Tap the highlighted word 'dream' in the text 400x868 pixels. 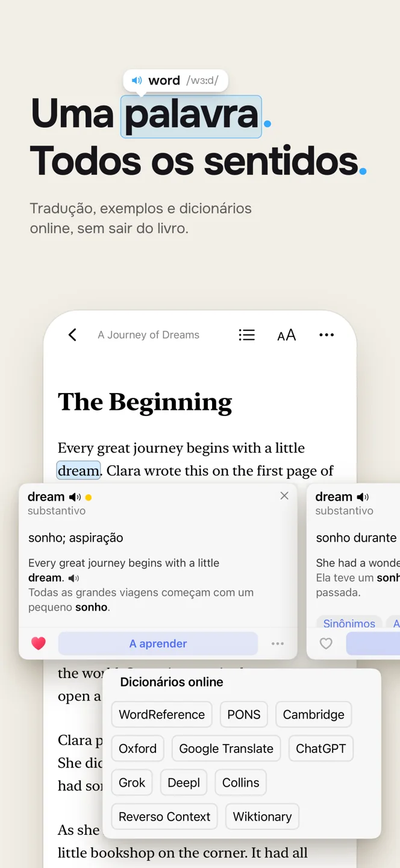click(x=78, y=471)
